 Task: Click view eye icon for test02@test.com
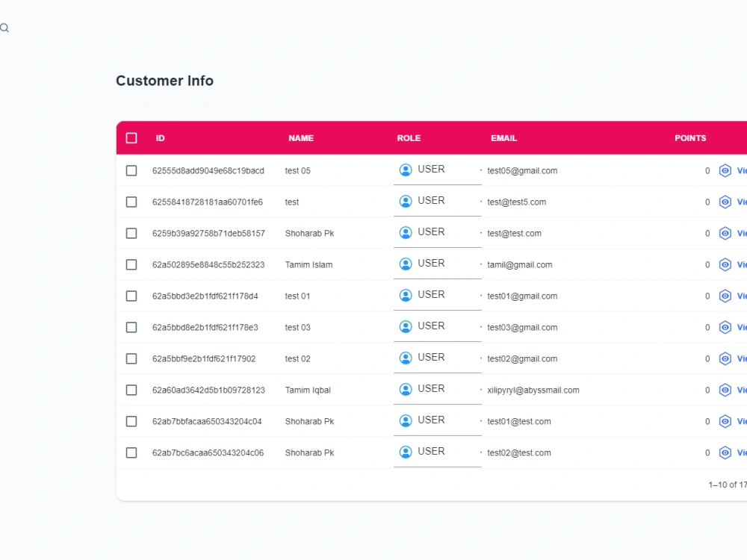[725, 453]
